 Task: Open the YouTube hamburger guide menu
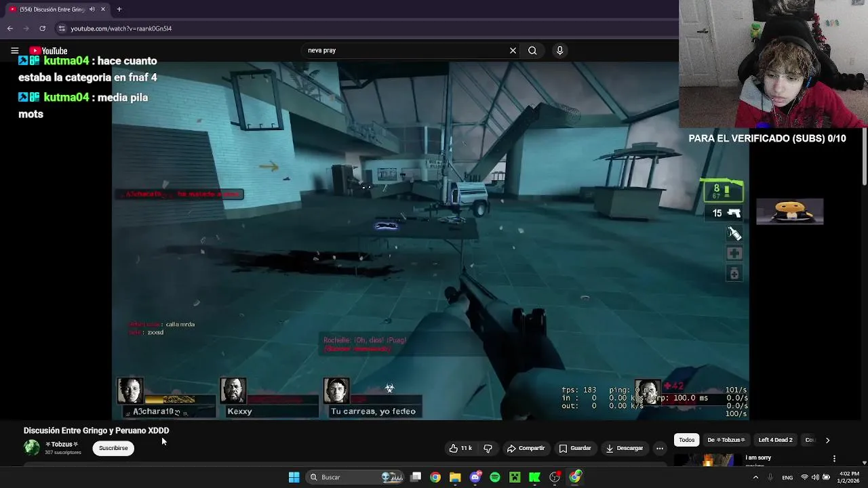[14, 51]
